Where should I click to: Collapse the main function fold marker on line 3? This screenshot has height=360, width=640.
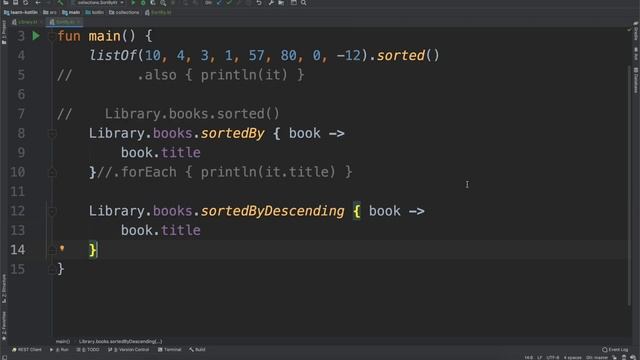click(x=52, y=36)
